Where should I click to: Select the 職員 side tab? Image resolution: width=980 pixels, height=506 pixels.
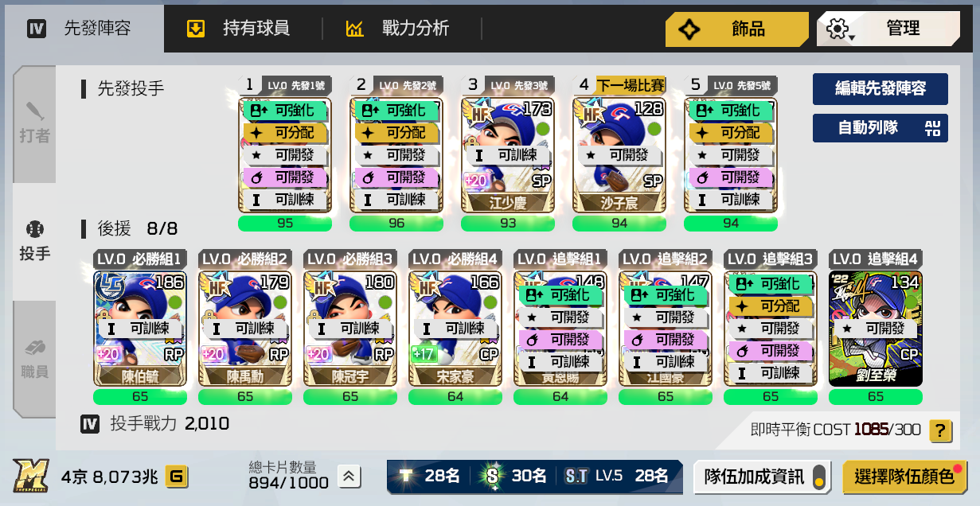coord(34,360)
